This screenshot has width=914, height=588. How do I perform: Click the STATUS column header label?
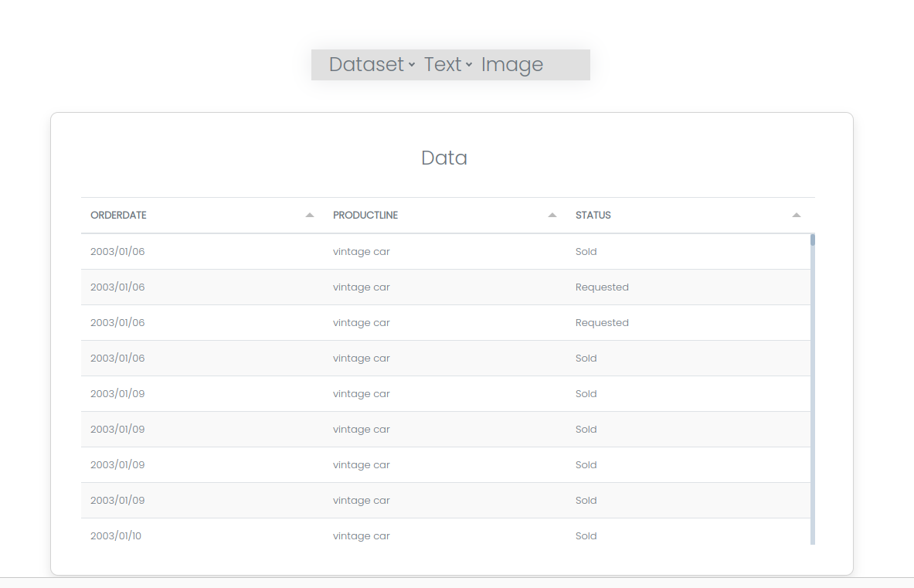(593, 216)
